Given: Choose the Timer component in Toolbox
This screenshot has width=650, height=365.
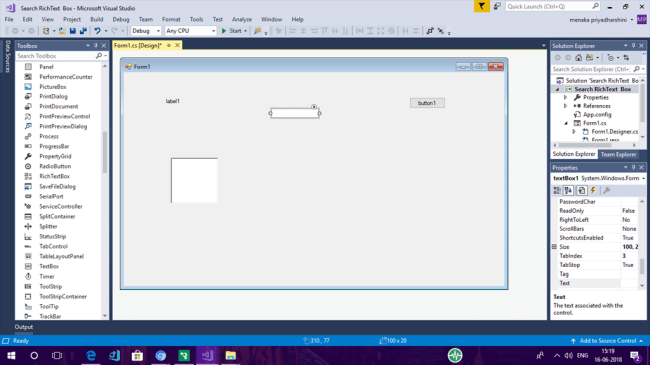Looking at the screenshot, I should coord(46,276).
